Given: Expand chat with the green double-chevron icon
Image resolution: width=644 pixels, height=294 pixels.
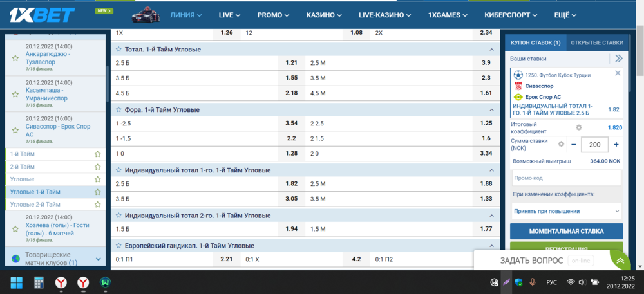Looking at the screenshot, I should pyautogui.click(x=620, y=261).
